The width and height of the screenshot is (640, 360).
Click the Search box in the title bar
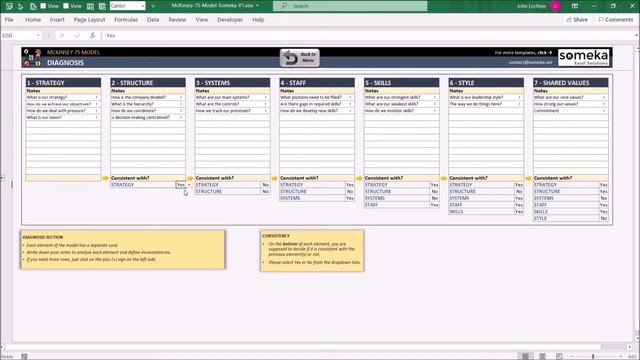[350, 6]
